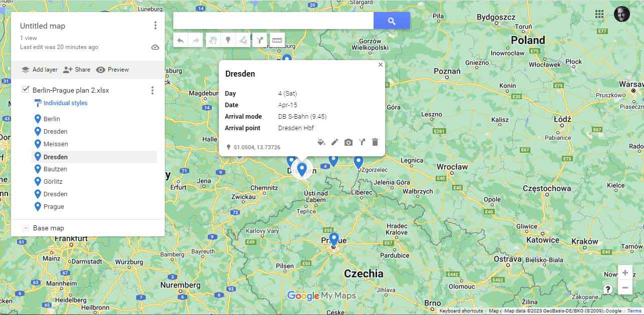Viewport: 644px width, 315px height.
Task: Open the Untitled map options menu
Action: tap(155, 26)
